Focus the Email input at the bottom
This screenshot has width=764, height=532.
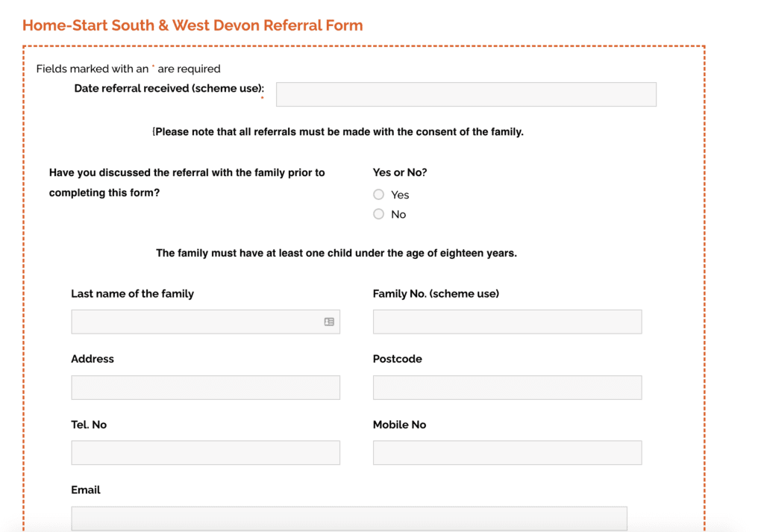pyautogui.click(x=349, y=518)
